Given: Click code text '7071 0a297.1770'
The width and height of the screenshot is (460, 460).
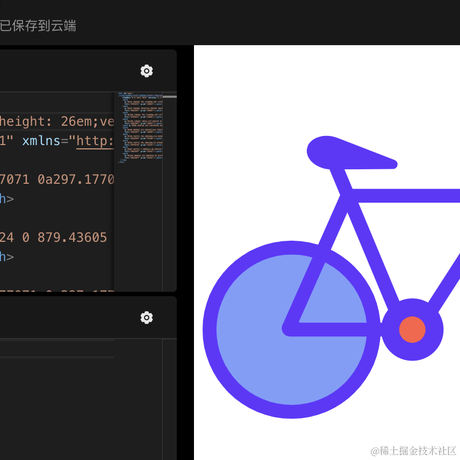Looking at the screenshot, I should [x=57, y=179].
